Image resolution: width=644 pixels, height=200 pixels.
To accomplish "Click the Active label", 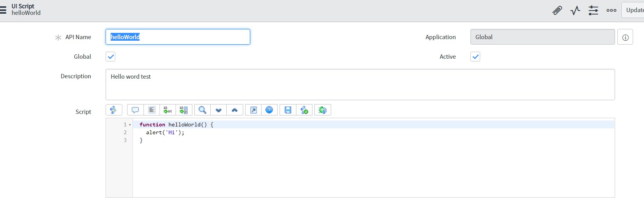I will point(448,57).
